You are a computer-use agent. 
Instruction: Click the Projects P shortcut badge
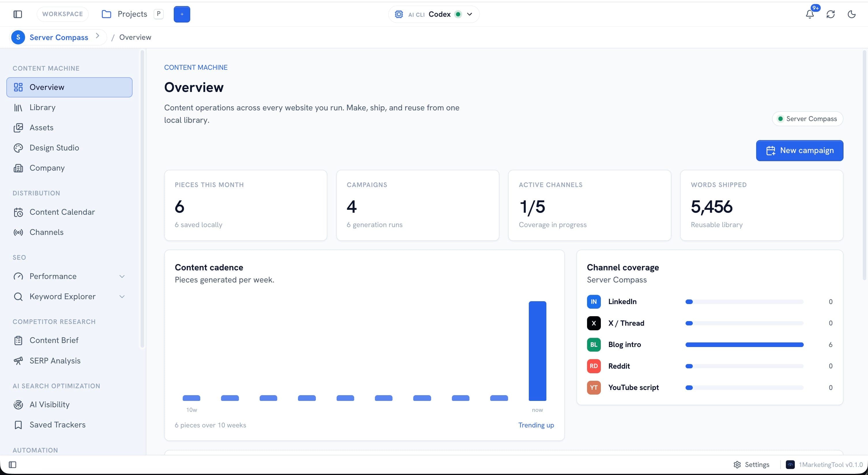(x=158, y=14)
